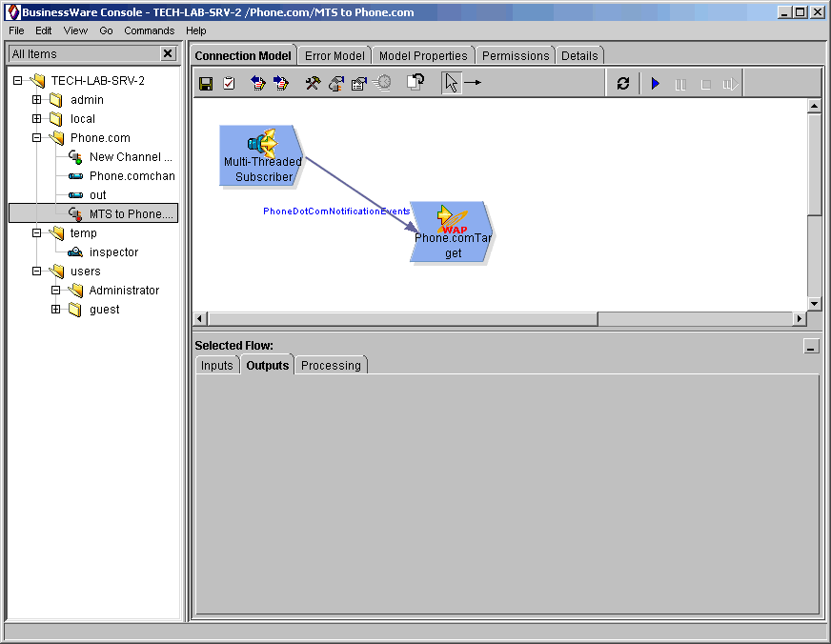Minimize the Selected Flow panel

(811, 348)
